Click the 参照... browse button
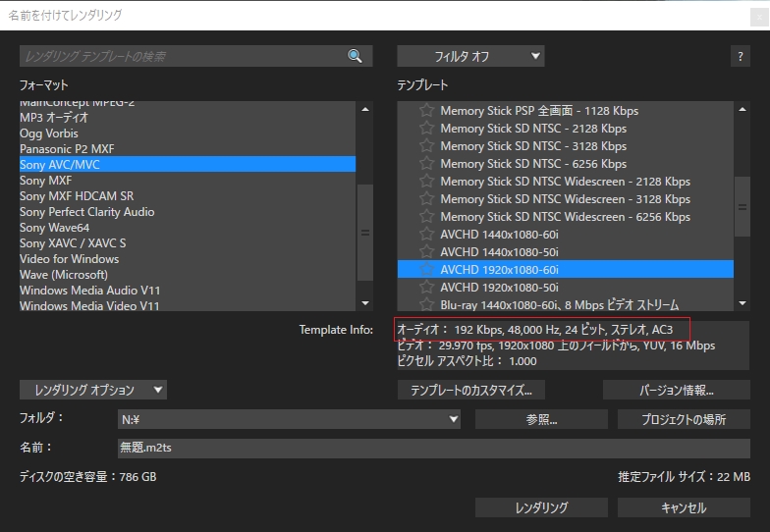This screenshot has width=770, height=532. [541, 419]
